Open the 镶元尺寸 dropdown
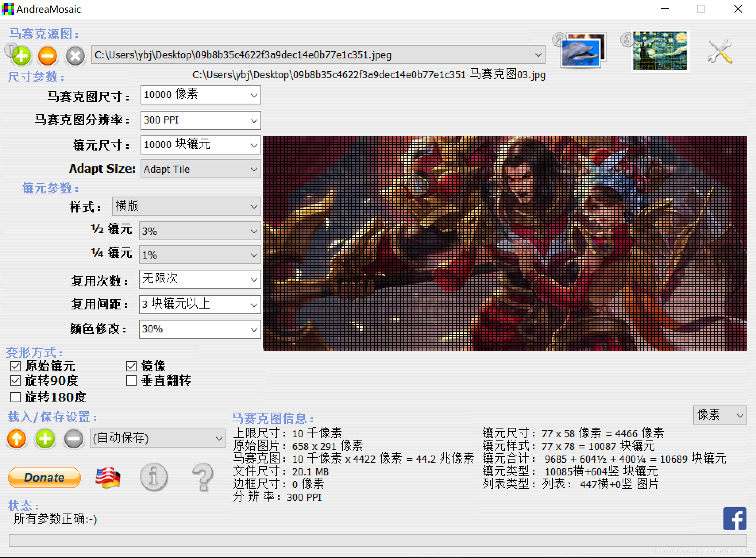The image size is (756, 558). (201, 145)
